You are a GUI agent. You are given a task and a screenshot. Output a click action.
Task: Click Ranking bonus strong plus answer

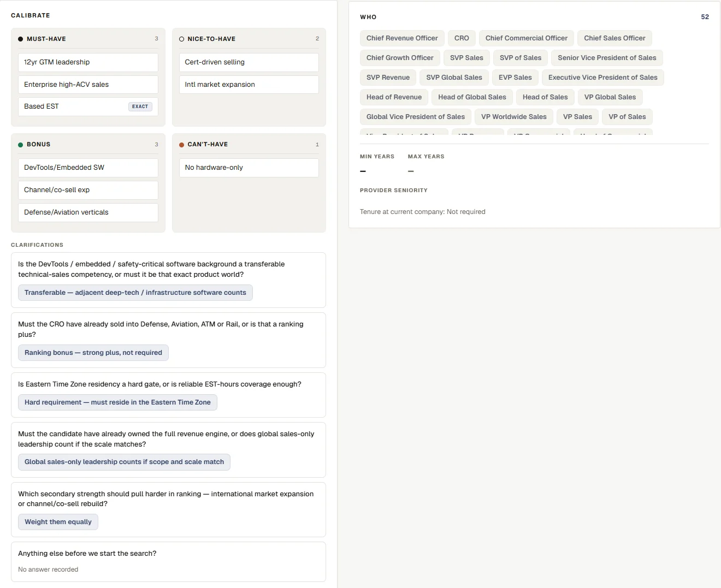(93, 353)
